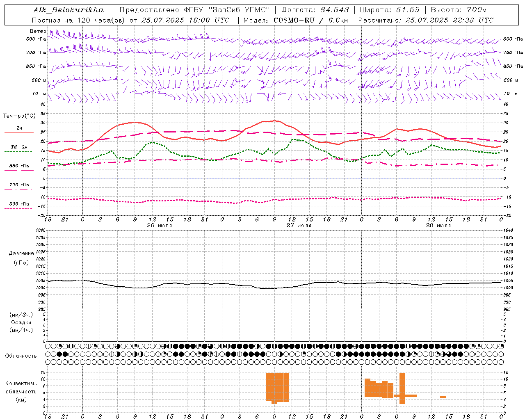
Task: Click the station name Alk_Belokurikha
Action: click(x=68, y=10)
